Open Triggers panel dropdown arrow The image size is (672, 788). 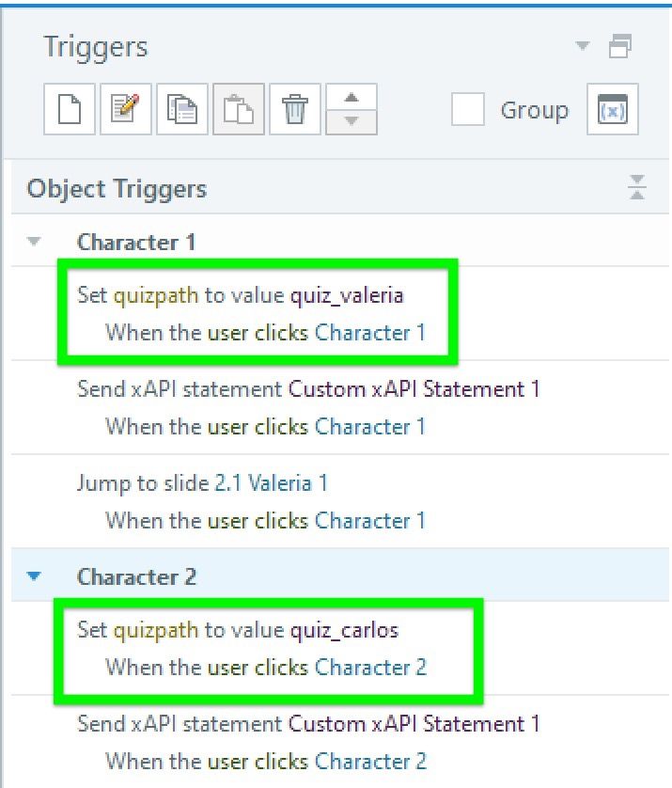[583, 45]
